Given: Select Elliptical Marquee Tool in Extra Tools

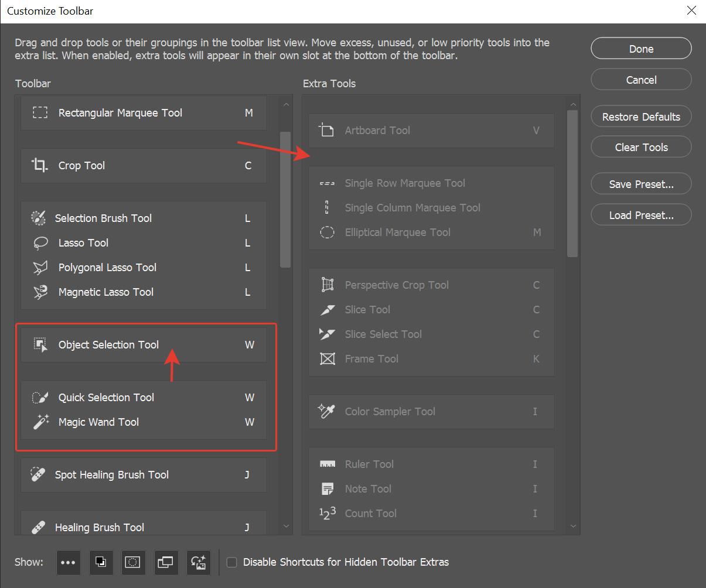Looking at the screenshot, I should pos(397,233).
